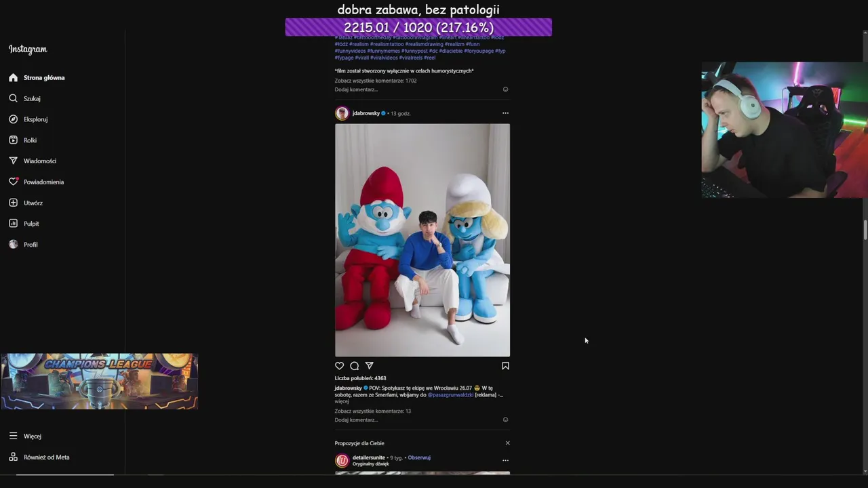
Task: Open Powiadomienia heart icon
Action: tap(13, 182)
